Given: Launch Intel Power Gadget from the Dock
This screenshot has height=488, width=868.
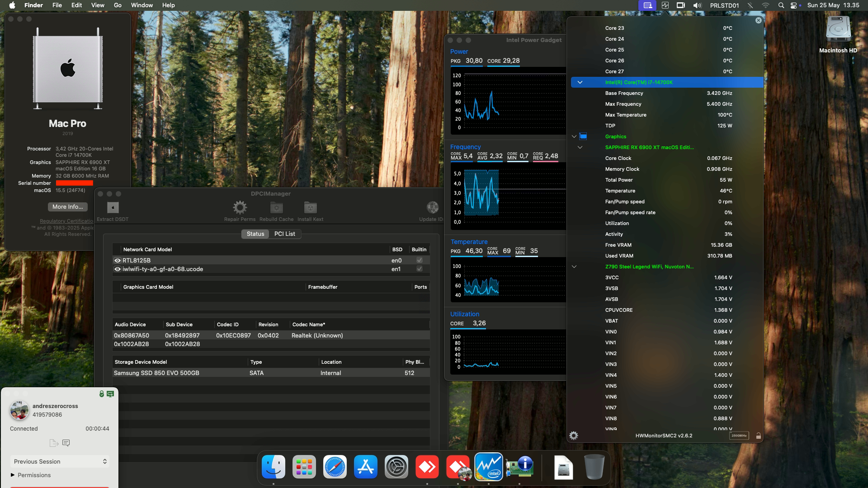Looking at the screenshot, I should [489, 467].
